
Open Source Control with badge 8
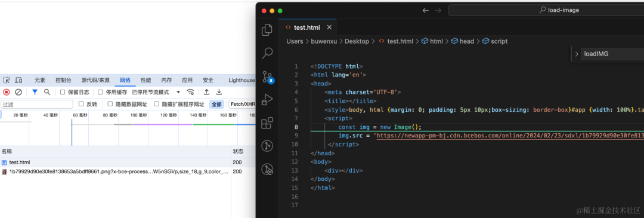tap(267, 77)
